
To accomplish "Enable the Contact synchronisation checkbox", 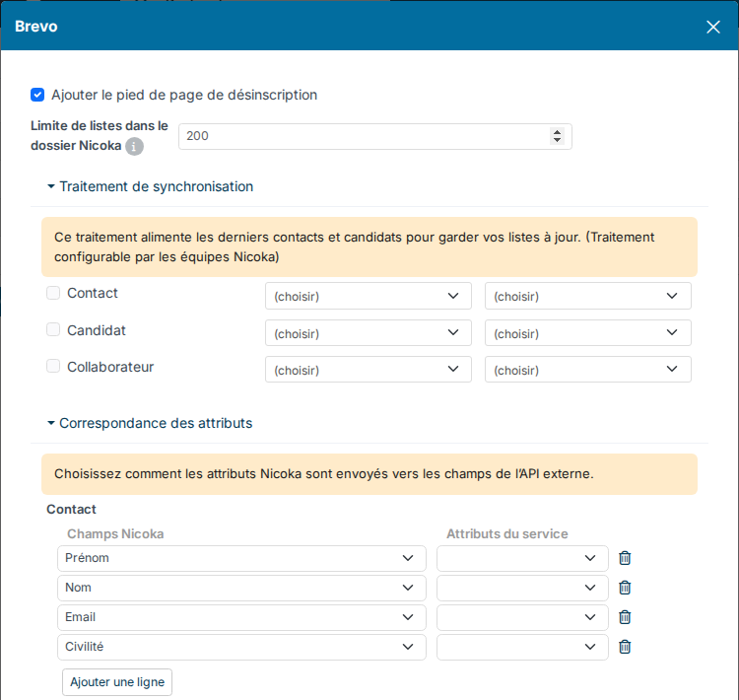I will (53, 293).
